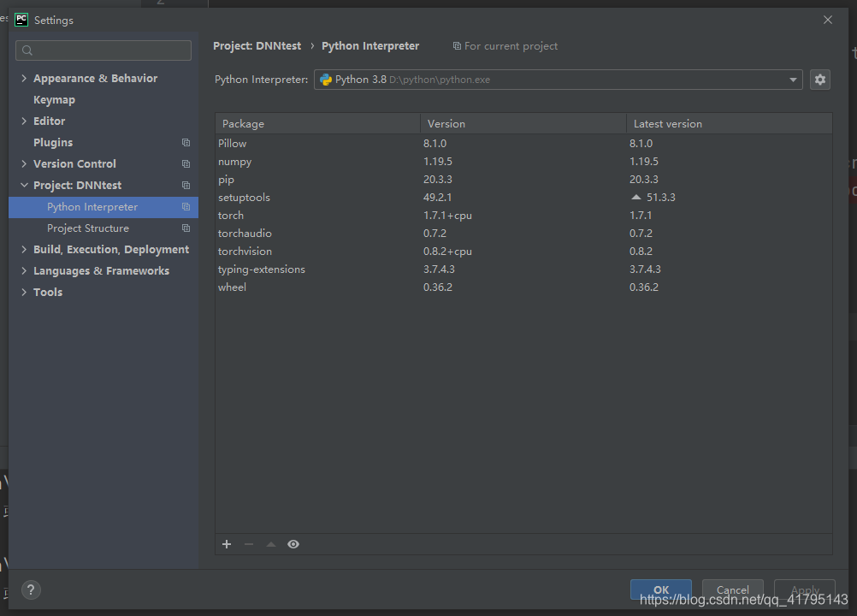The width and height of the screenshot is (857, 616).
Task: Close the Settings dialog
Action: tap(827, 20)
